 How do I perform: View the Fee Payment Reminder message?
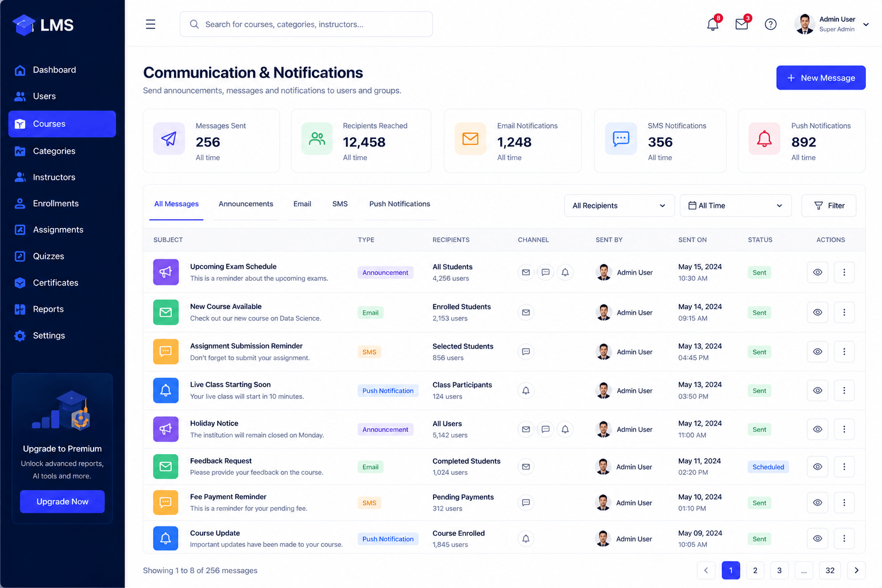point(818,502)
